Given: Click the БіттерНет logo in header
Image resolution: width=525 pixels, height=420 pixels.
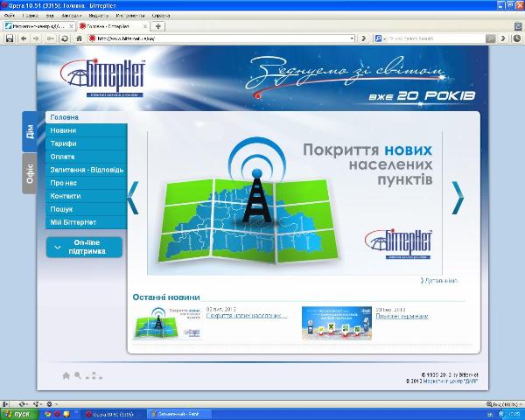Looking at the screenshot, I should click(103, 78).
